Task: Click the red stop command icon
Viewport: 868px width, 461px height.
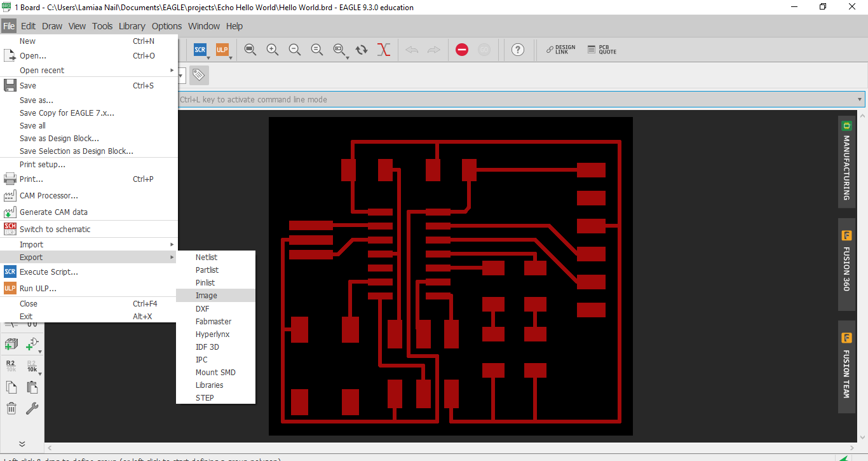Action: tap(462, 50)
